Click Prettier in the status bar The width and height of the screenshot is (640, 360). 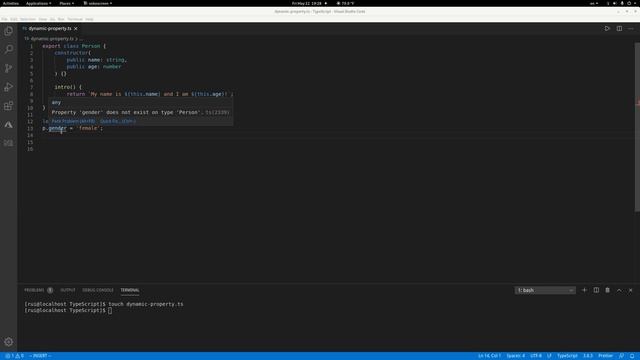pos(605,356)
